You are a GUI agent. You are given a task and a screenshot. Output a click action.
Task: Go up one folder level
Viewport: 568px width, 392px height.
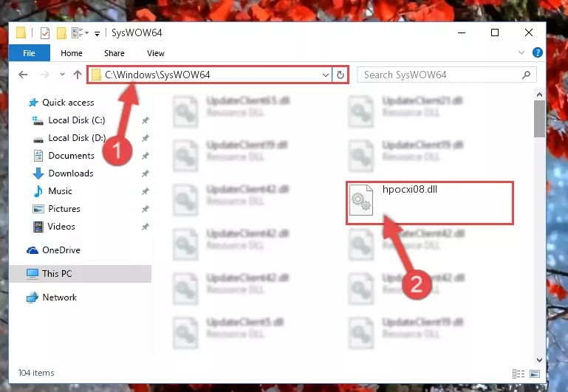(x=77, y=75)
